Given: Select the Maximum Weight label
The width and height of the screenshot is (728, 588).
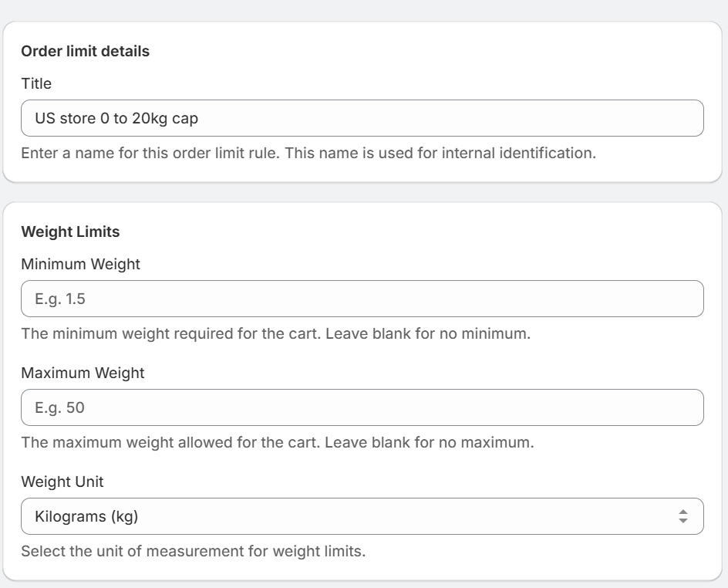Looking at the screenshot, I should [x=83, y=373].
